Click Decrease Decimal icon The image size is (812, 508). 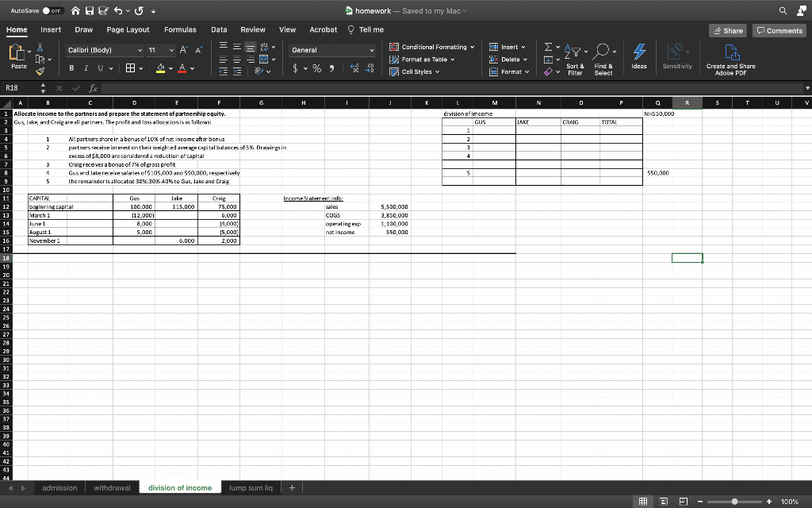370,68
